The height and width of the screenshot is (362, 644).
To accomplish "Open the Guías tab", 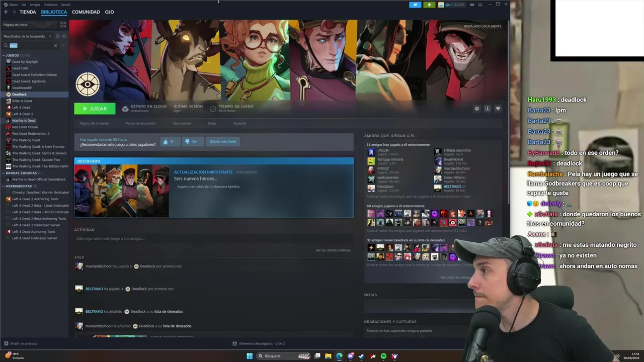I will pos(212,123).
